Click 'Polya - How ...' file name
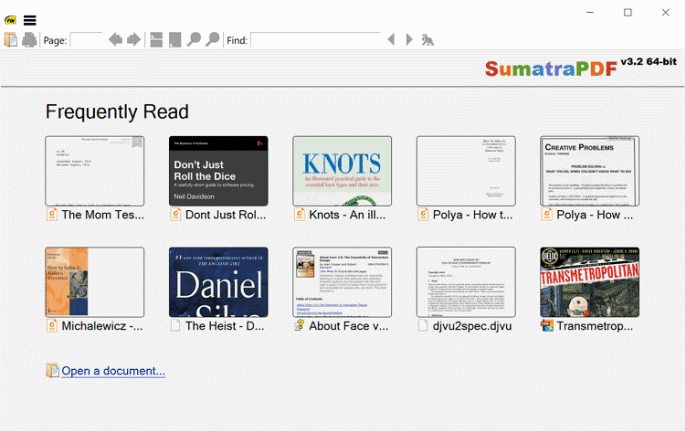The image size is (685, 431). click(595, 215)
